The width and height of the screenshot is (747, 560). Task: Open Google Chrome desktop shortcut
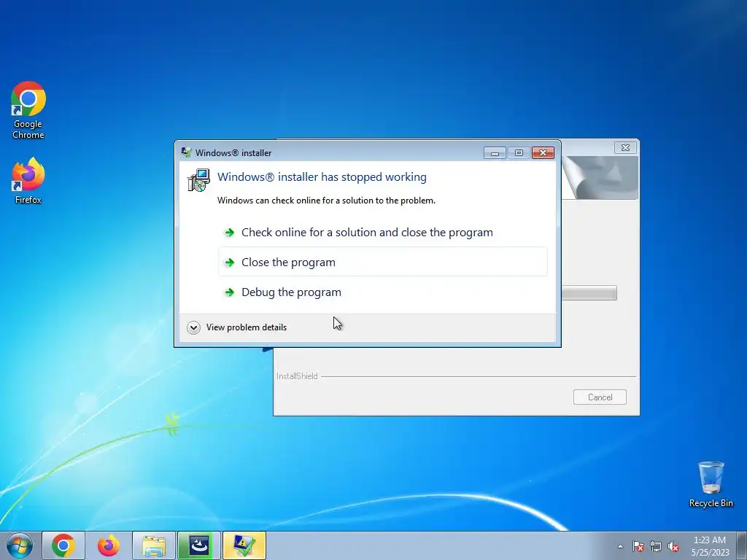coord(28,110)
